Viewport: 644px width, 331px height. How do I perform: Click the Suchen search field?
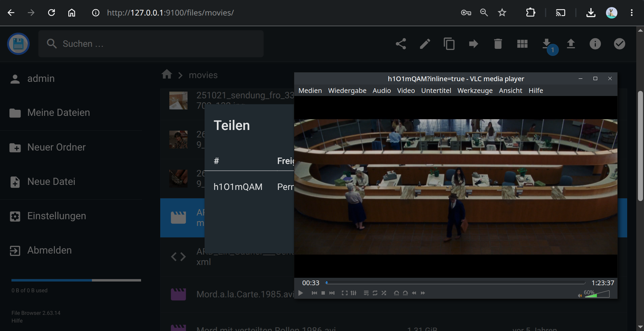coord(151,44)
